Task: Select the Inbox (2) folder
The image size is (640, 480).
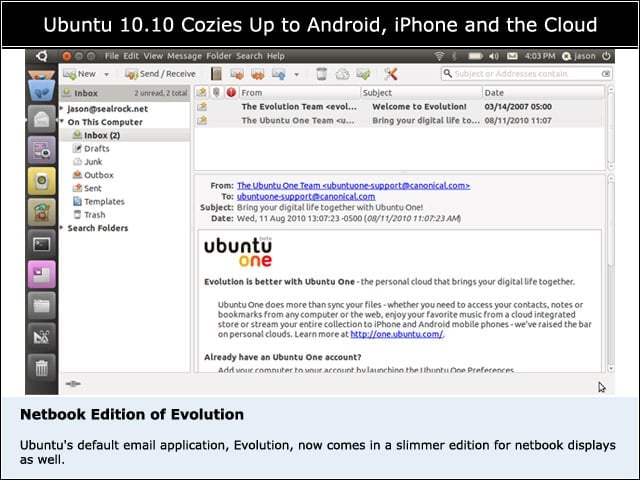Action: [125, 135]
